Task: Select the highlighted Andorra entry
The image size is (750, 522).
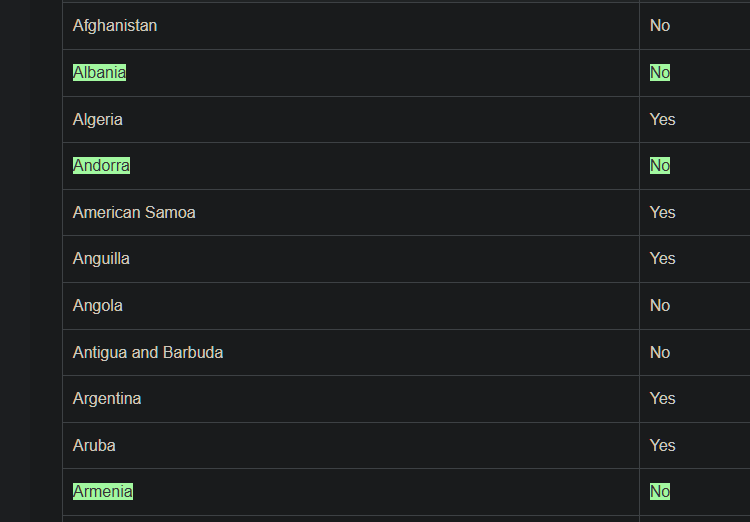Action: (101, 166)
